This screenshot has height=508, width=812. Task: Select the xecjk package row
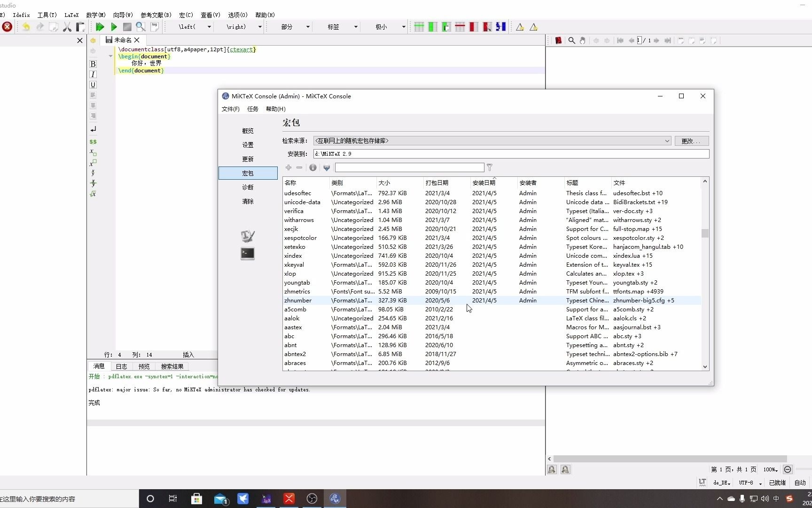(492, 229)
